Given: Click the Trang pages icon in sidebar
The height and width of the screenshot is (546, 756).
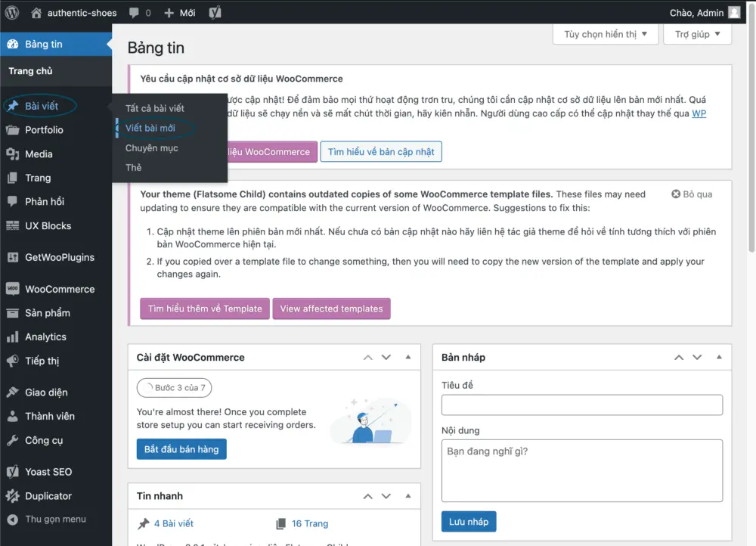Looking at the screenshot, I should 13,178.
